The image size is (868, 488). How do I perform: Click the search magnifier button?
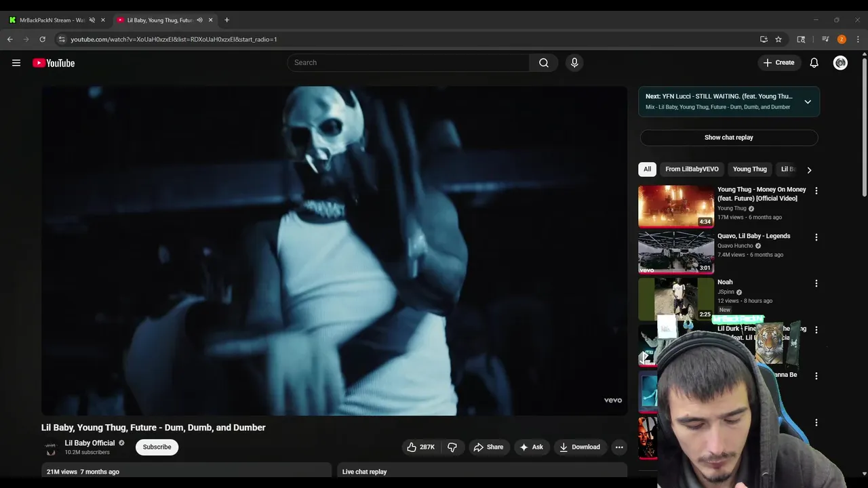click(544, 62)
